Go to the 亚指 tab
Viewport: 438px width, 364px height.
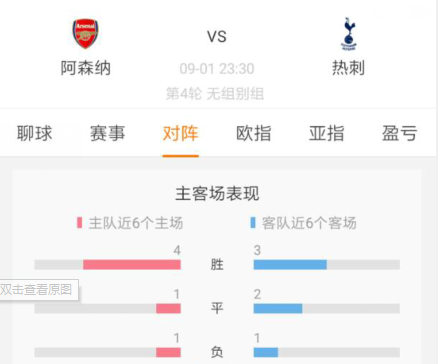coord(326,133)
